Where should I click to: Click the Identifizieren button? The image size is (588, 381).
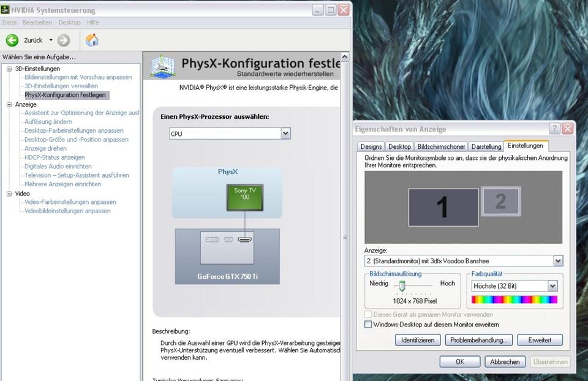pyautogui.click(x=417, y=340)
